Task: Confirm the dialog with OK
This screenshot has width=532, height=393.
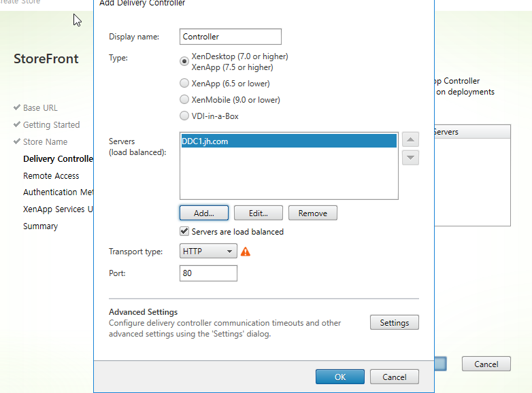Action: tap(340, 377)
